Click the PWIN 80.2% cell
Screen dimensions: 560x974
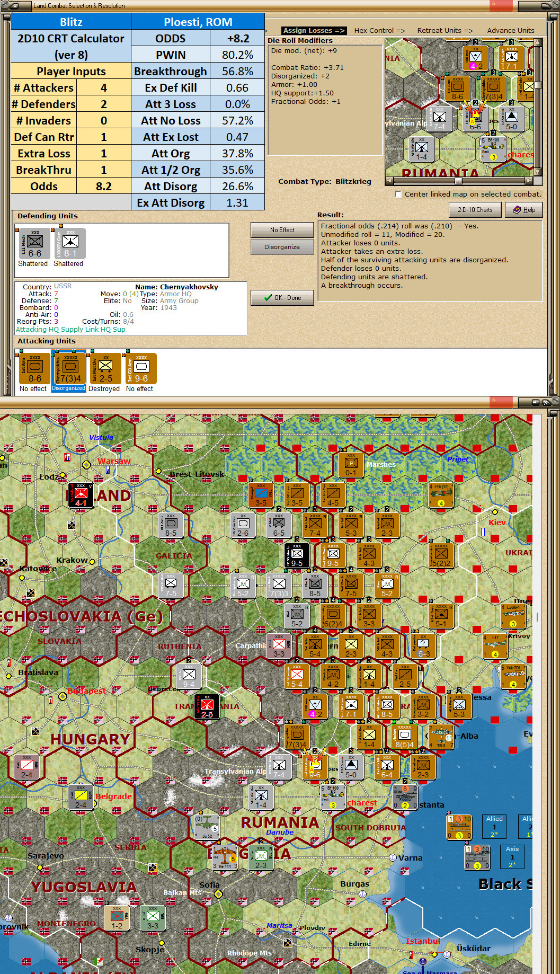tap(237, 55)
